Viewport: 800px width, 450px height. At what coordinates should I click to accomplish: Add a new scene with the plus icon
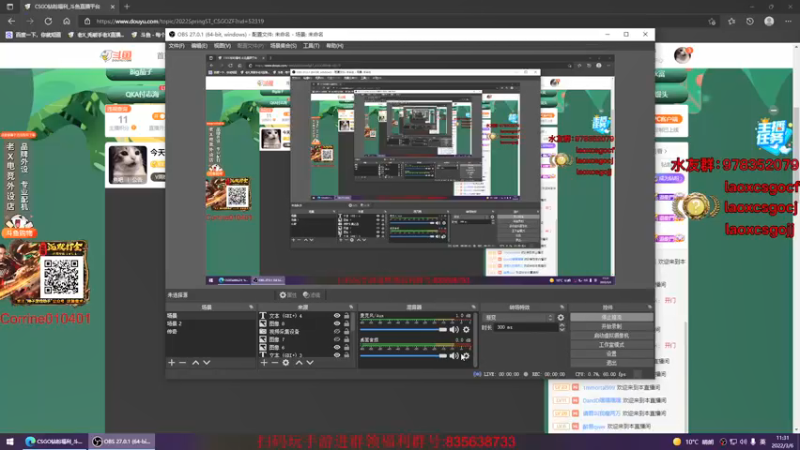(171, 362)
